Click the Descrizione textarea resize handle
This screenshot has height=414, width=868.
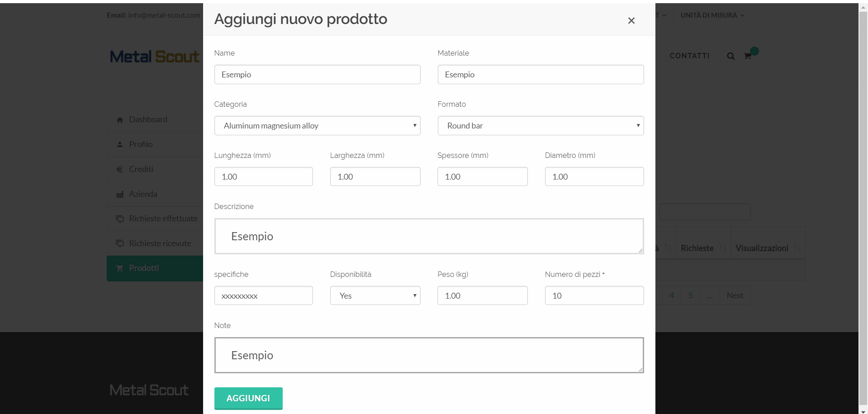[640, 250]
